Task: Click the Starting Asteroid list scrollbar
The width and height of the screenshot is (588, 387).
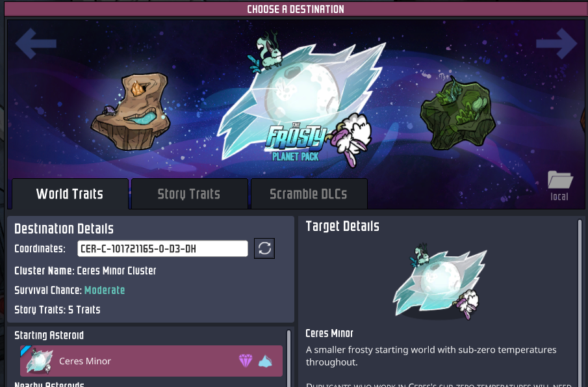Action: [288, 358]
